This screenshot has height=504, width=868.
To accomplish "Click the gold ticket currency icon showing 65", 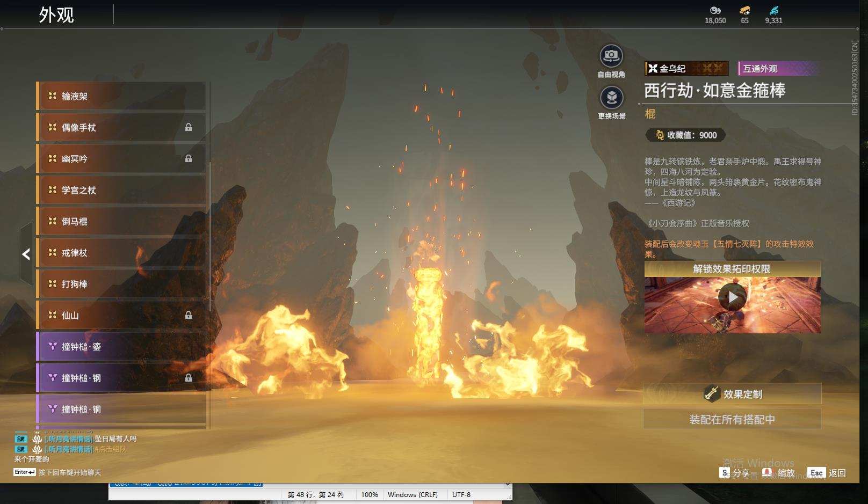I will [x=744, y=10].
